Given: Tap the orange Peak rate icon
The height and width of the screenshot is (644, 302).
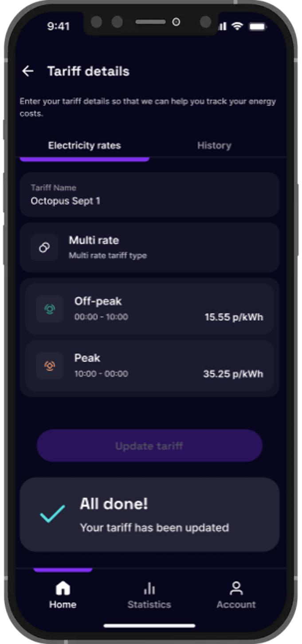Looking at the screenshot, I should coord(49,366).
